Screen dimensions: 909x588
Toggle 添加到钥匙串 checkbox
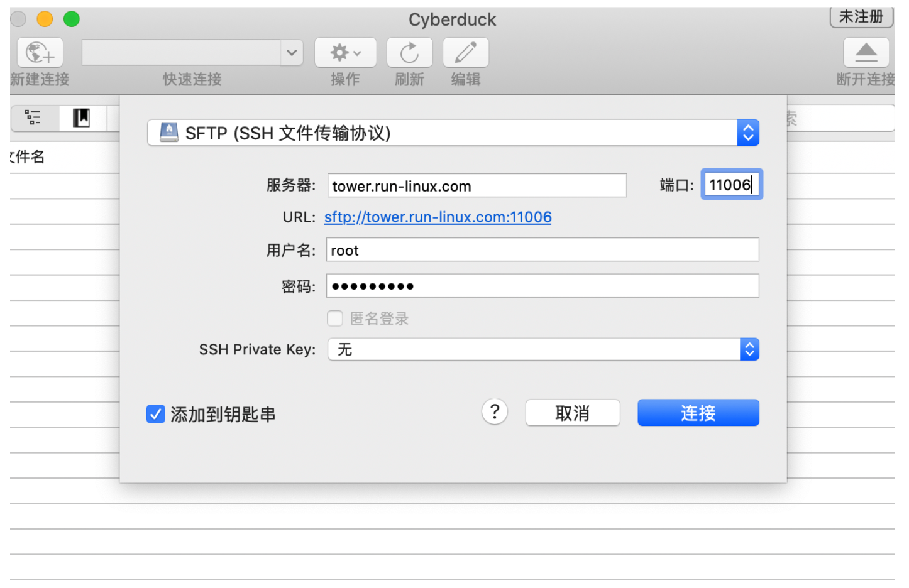click(155, 414)
